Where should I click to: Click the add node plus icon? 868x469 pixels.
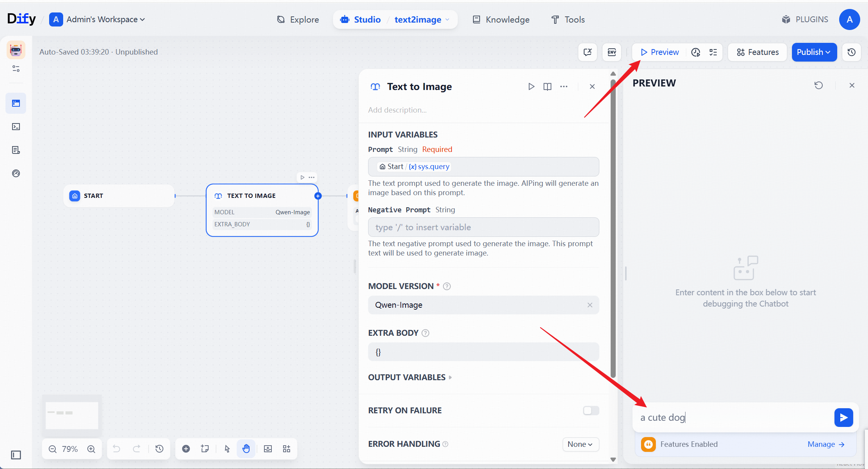click(186, 449)
